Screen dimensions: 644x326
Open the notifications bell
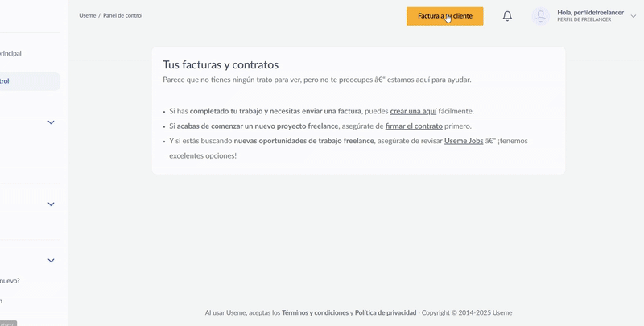coord(507,16)
